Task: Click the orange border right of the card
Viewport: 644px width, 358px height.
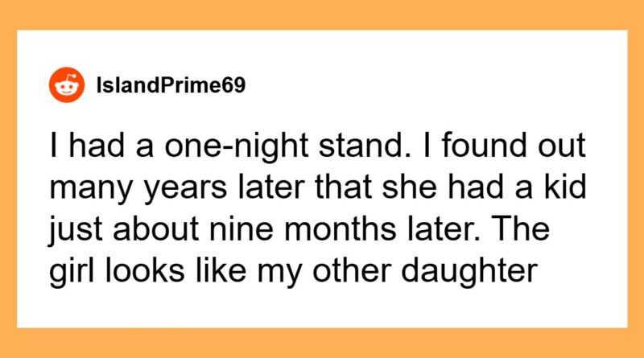Action: click(635, 179)
